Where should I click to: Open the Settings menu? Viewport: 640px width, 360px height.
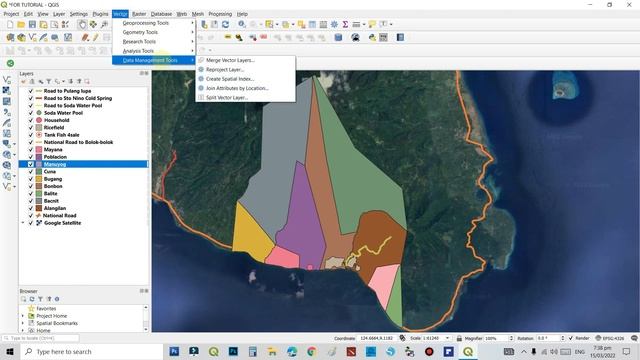78,14
